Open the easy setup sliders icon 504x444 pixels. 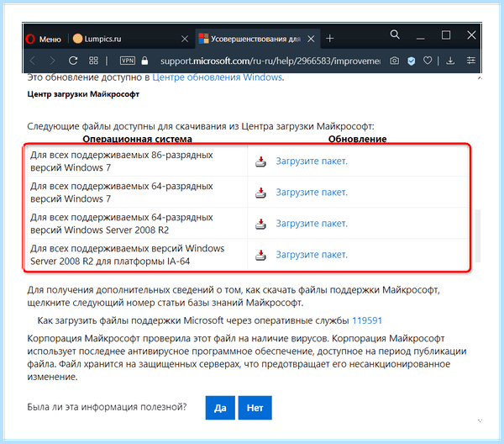click(471, 61)
